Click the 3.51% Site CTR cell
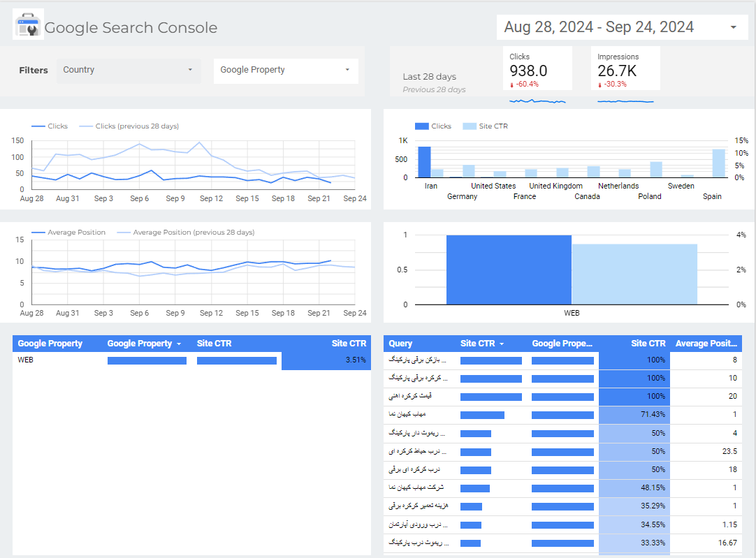This screenshot has width=756, height=558. coord(326,360)
